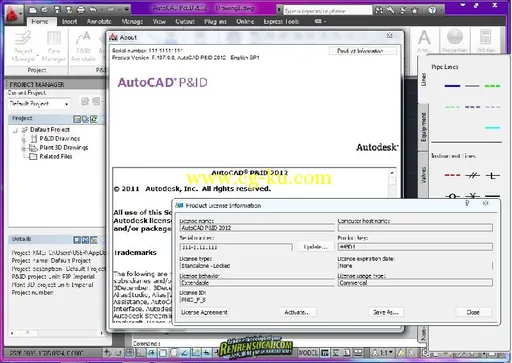This screenshot has width=512, height=363.
Task: Click the New drawing quick access icon
Action: (33, 10)
